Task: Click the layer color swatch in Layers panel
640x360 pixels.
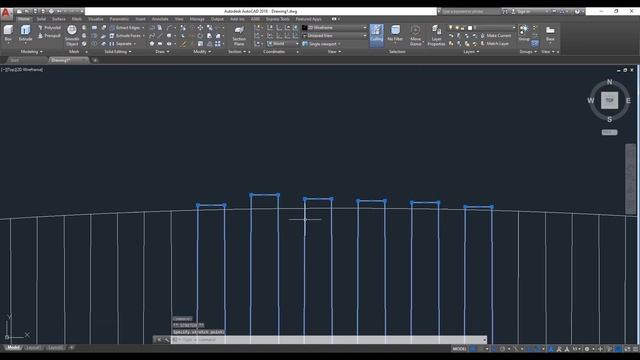Action: (x=470, y=28)
